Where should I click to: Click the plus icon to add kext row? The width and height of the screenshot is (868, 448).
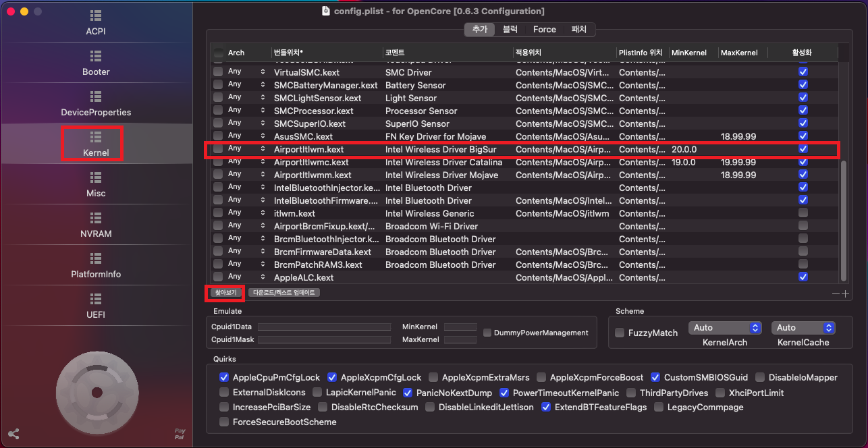(x=844, y=293)
